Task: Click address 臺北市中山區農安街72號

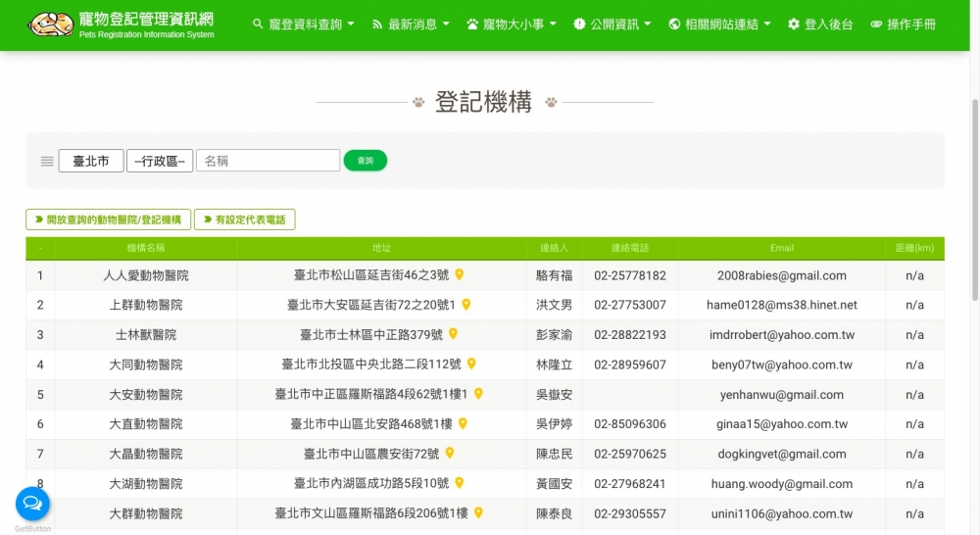Action: click(371, 454)
